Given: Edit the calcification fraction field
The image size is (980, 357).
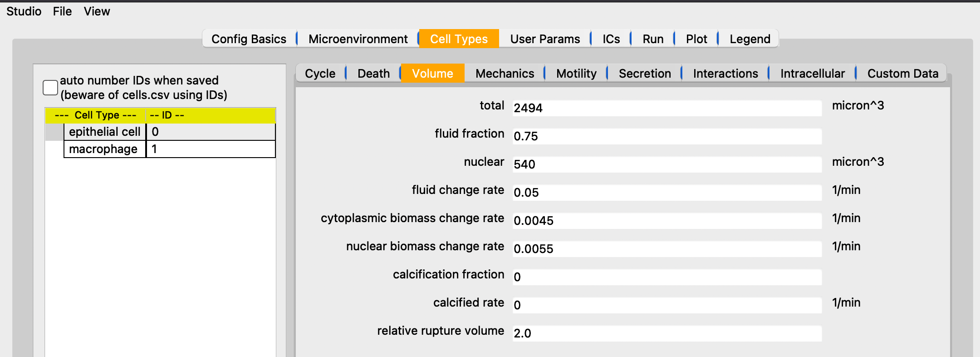Looking at the screenshot, I should [667, 277].
